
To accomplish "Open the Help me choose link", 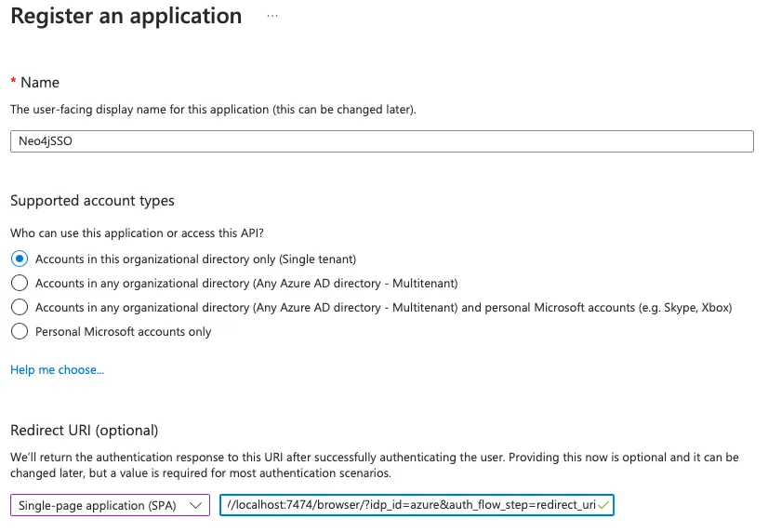I will (57, 370).
